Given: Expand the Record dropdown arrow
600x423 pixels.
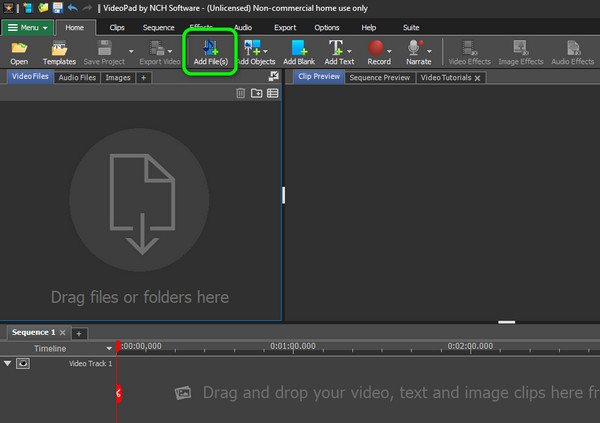Looking at the screenshot, I should tap(390, 51).
